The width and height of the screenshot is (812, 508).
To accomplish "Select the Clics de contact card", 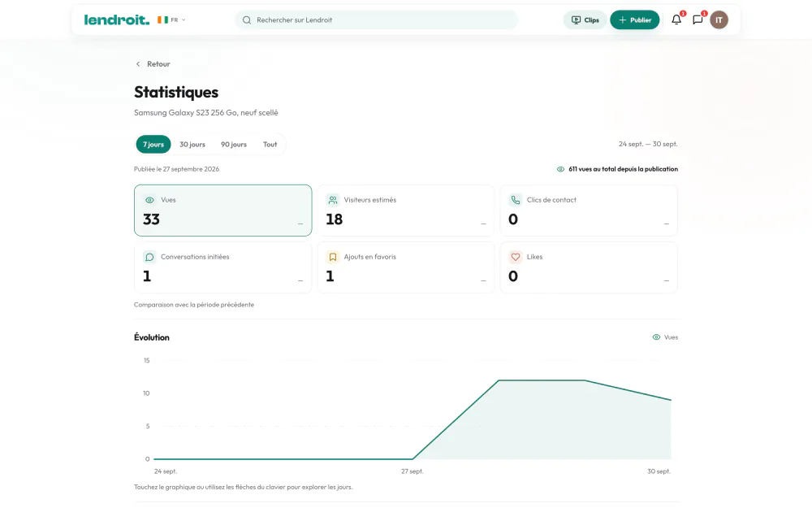I will pos(589,211).
